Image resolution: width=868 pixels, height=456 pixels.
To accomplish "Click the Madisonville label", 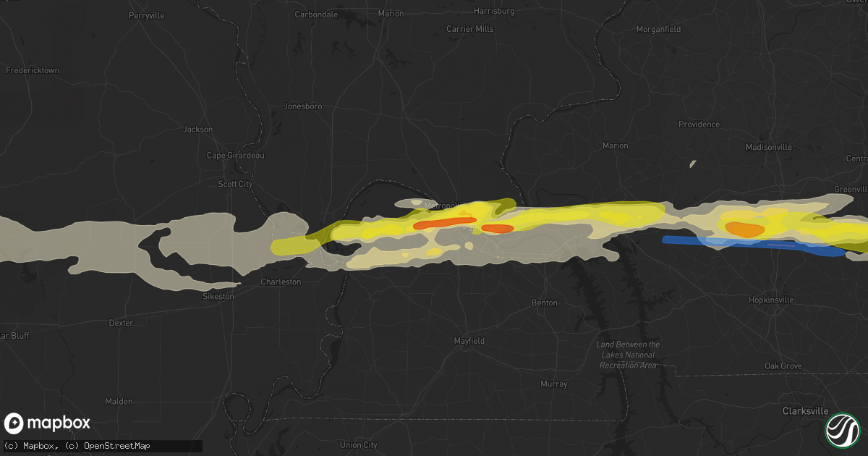I will 769,147.
